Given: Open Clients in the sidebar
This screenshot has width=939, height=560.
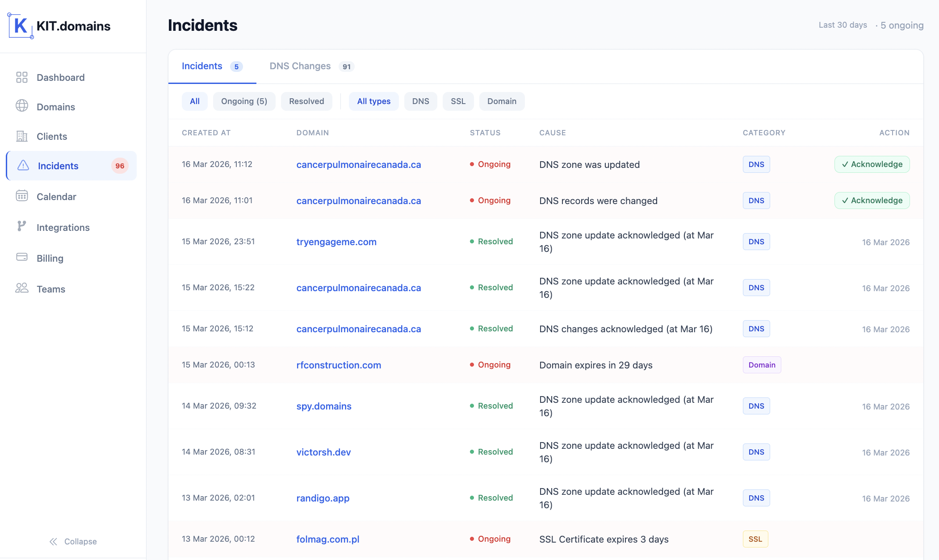Looking at the screenshot, I should pyautogui.click(x=71, y=136).
